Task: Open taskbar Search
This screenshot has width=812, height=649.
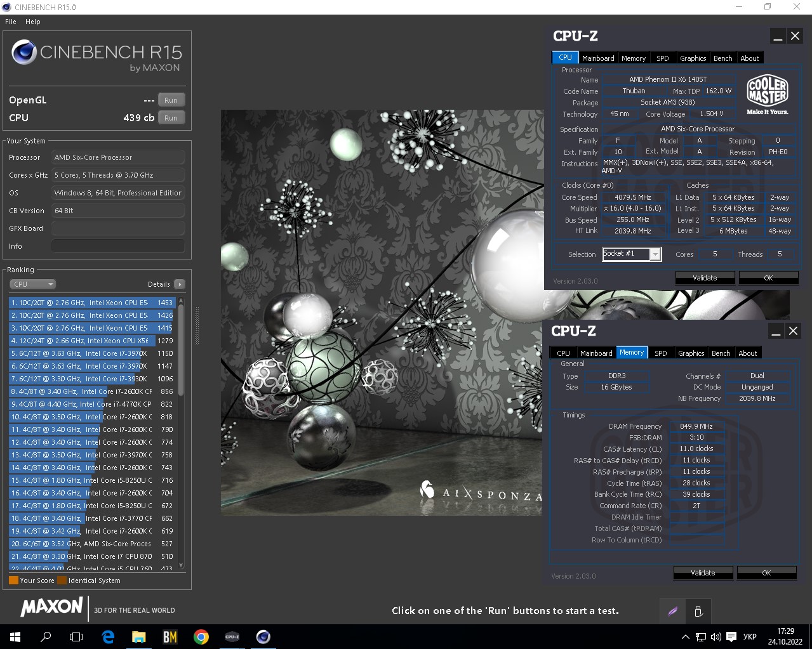Action: 46,636
